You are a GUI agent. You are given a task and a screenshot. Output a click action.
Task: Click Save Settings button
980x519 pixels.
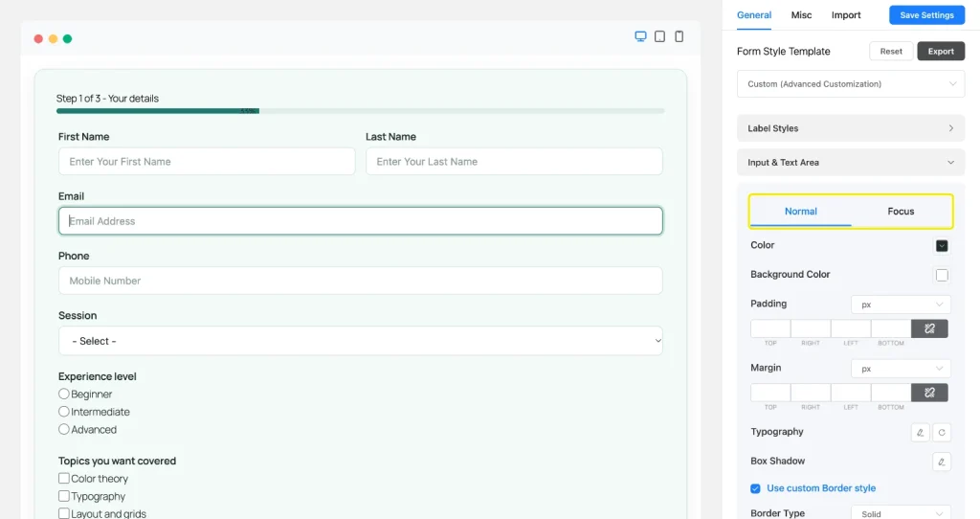[x=926, y=15]
